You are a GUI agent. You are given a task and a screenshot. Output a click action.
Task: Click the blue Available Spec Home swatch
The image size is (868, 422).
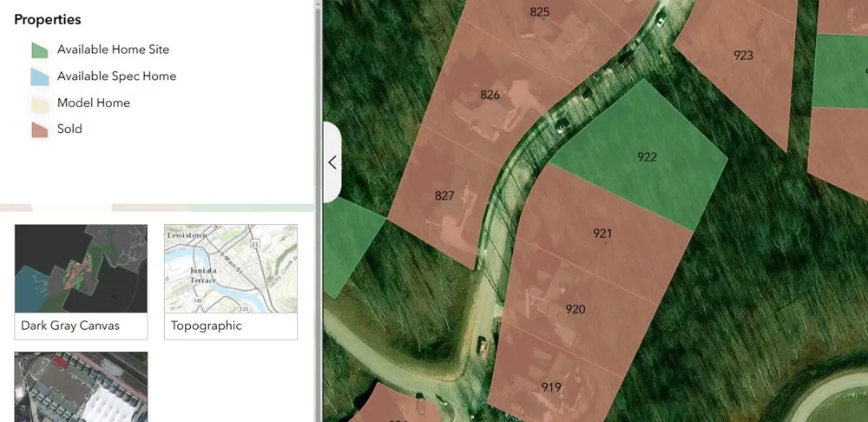40,76
